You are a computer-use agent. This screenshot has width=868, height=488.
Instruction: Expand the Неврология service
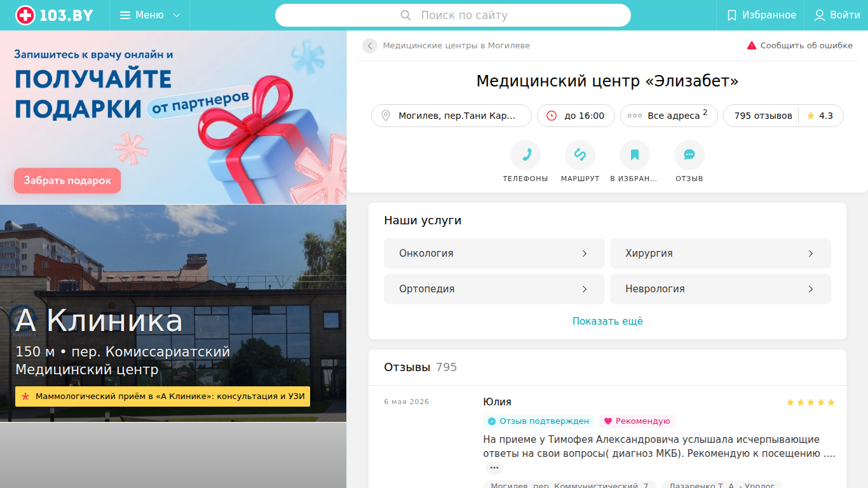coord(721,289)
